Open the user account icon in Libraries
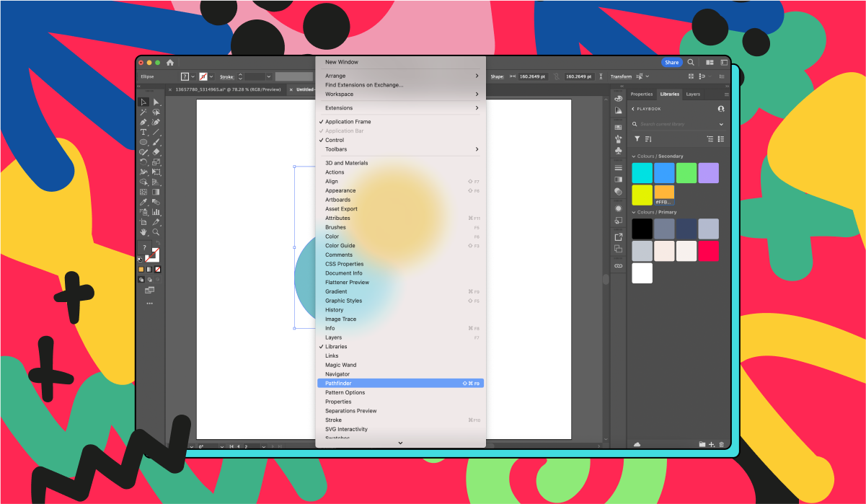The image size is (866, 504). click(720, 109)
